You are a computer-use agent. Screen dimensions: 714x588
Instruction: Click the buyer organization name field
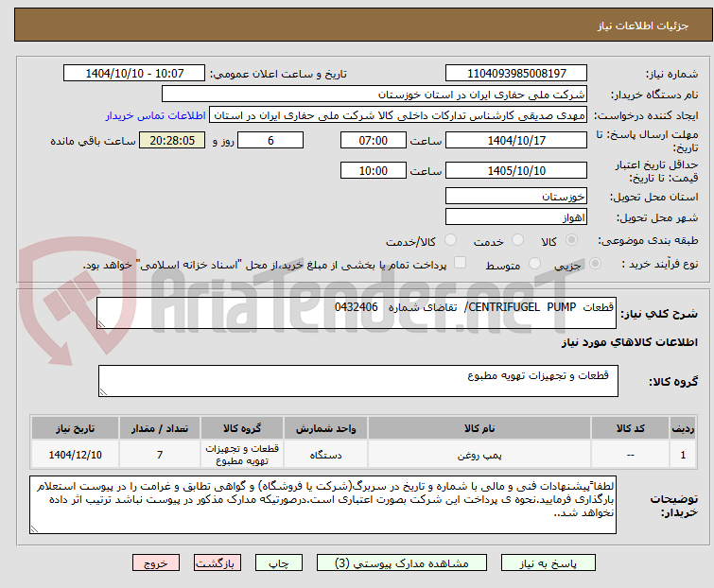coord(374,95)
